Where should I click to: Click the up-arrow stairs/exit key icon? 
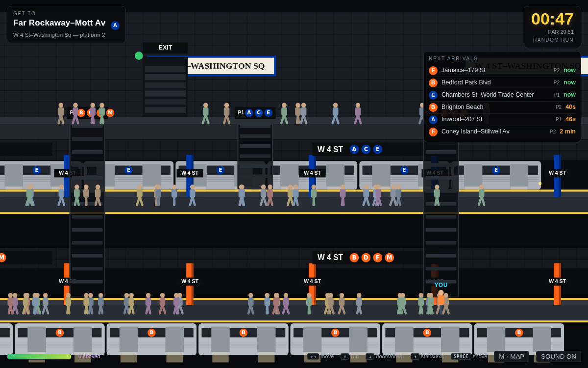(x=415, y=357)
